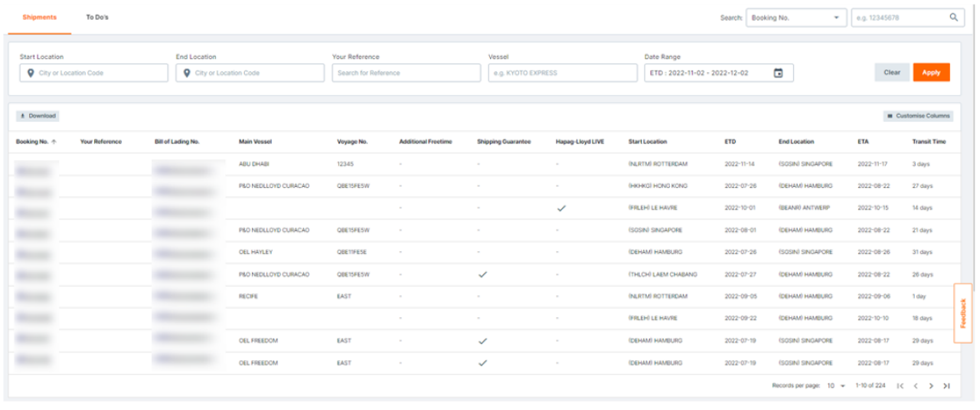Sort by Booking No. arrow
This screenshot has width=980, height=410.
(54, 142)
